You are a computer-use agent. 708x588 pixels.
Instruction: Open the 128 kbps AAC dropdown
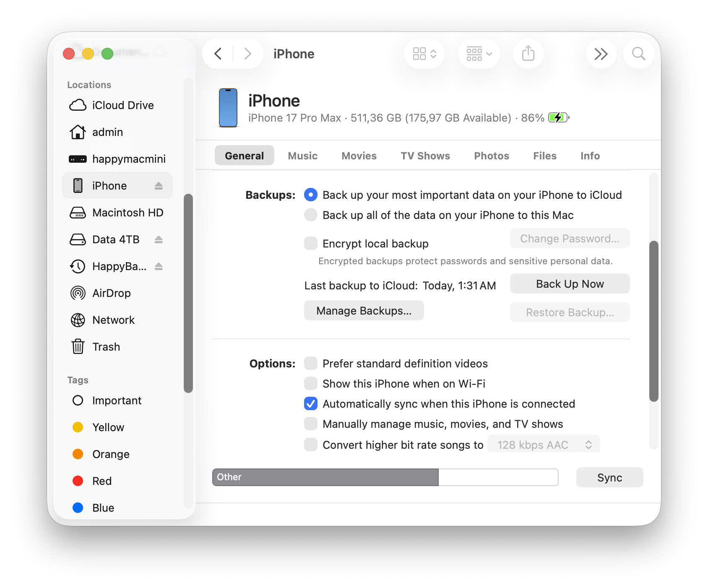tap(544, 445)
